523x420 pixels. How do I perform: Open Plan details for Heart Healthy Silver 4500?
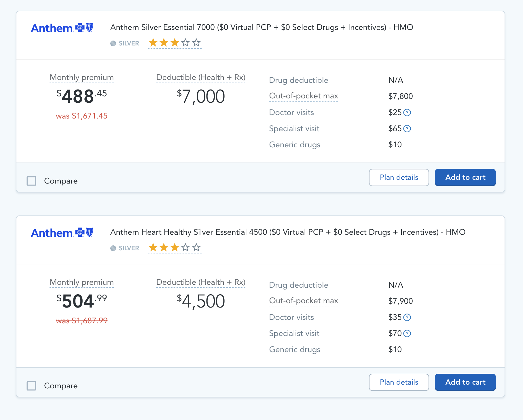pos(399,382)
